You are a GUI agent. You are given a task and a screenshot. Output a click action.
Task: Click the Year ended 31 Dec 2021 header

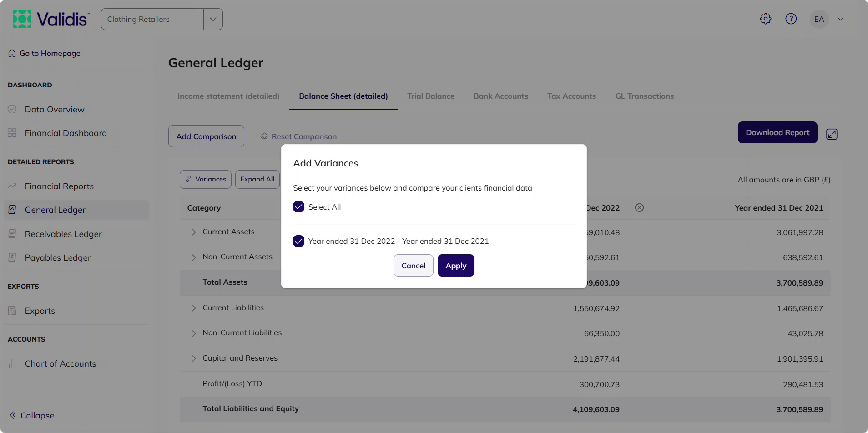[779, 208]
